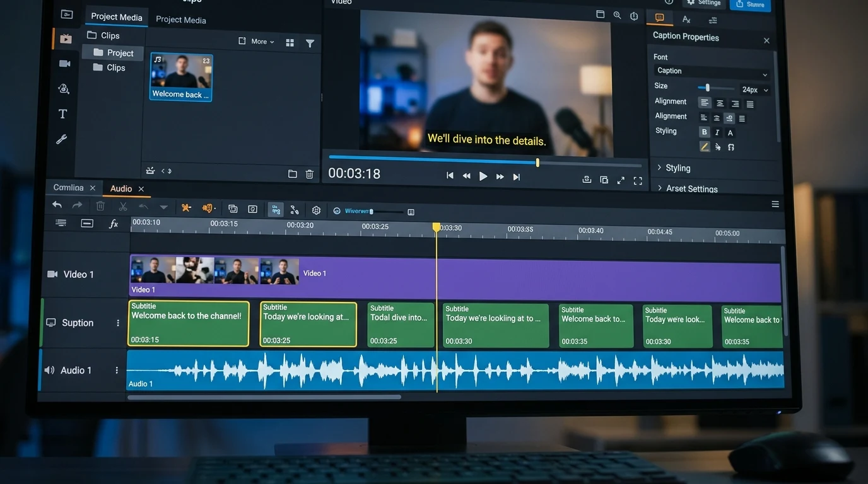This screenshot has height=484, width=868.
Task: Open the filter icon in Project Media panel
Action: (x=310, y=43)
